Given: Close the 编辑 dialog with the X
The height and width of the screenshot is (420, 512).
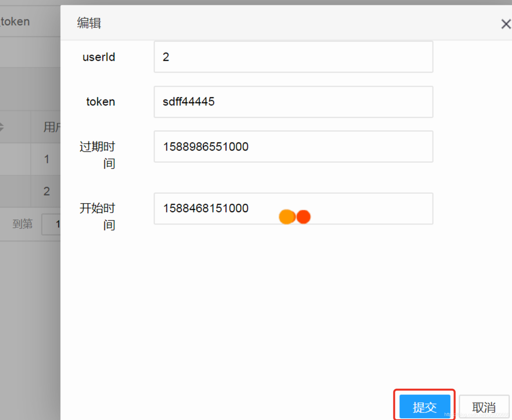Looking at the screenshot, I should point(506,24).
